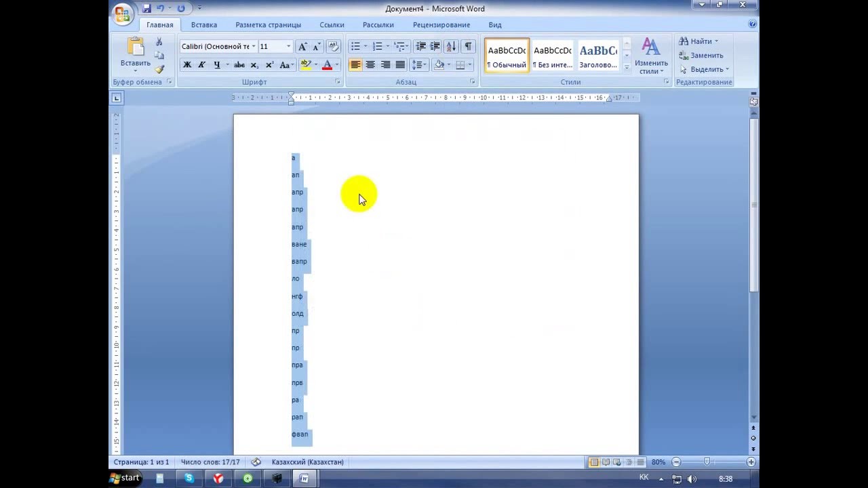
Task: Open the Изменить стили dropdown
Action: (x=651, y=56)
